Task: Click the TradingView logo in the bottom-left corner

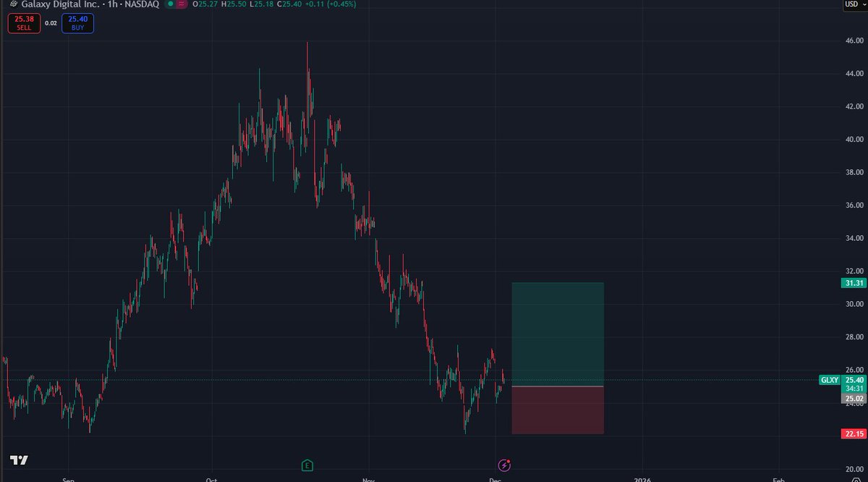Action: point(20,458)
